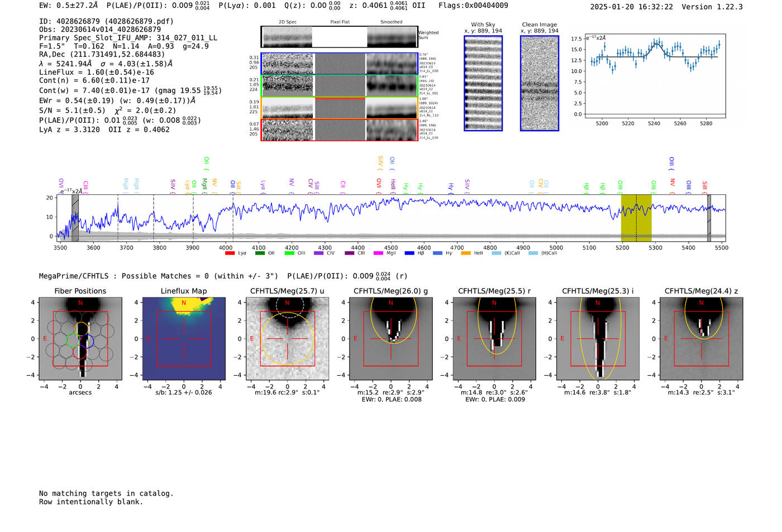Click the green-bordered 2D spectrum row

(340, 85)
